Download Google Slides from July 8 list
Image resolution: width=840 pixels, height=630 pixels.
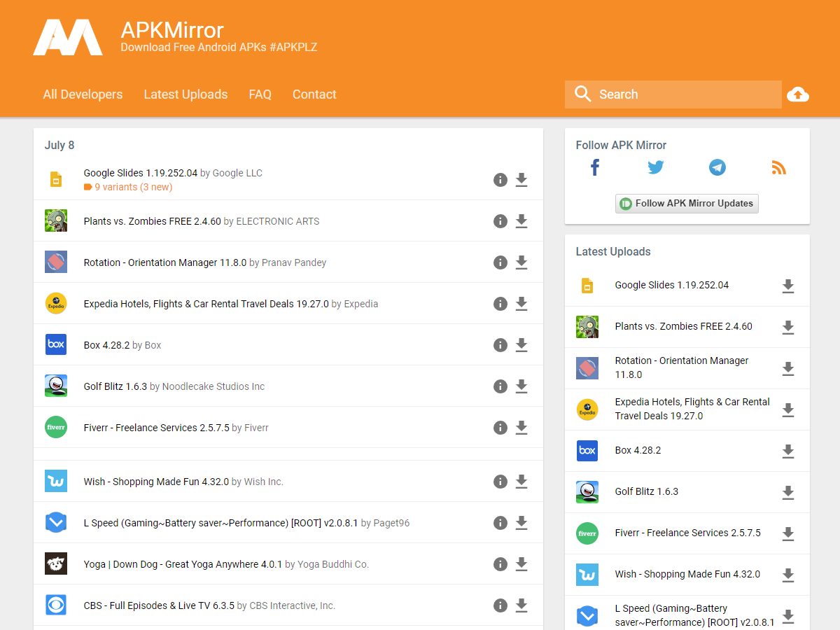tap(521, 180)
